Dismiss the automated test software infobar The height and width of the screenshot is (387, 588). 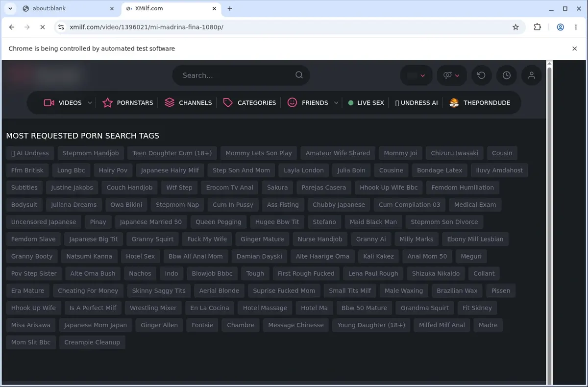575,48
